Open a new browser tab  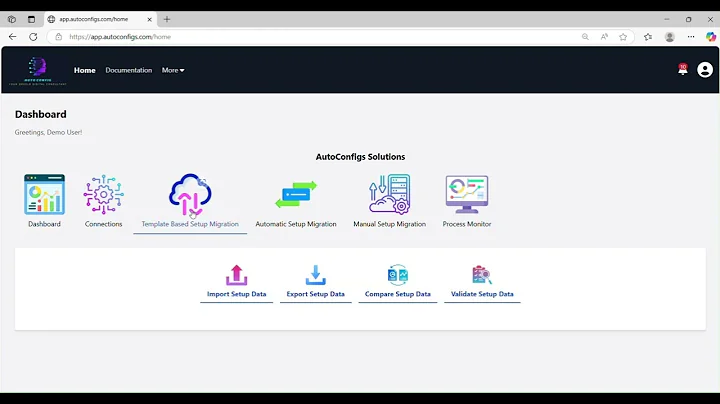(167, 19)
